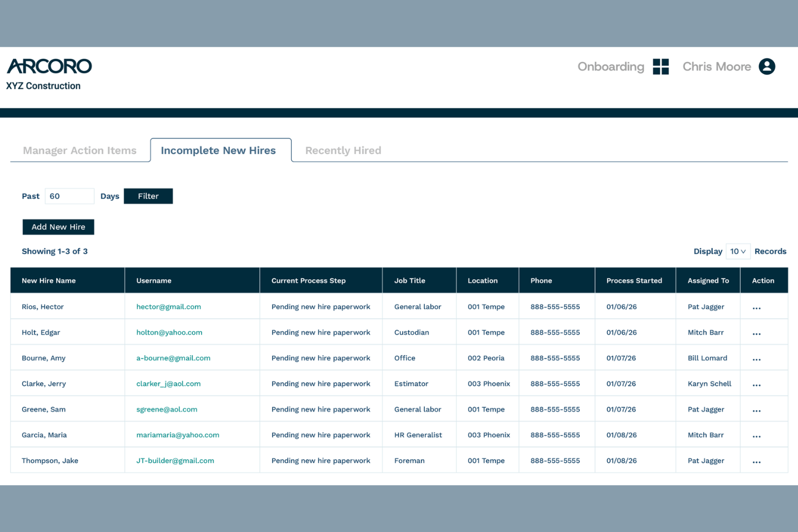Click the XYZ Construction company name
798x532 pixels.
(x=43, y=86)
